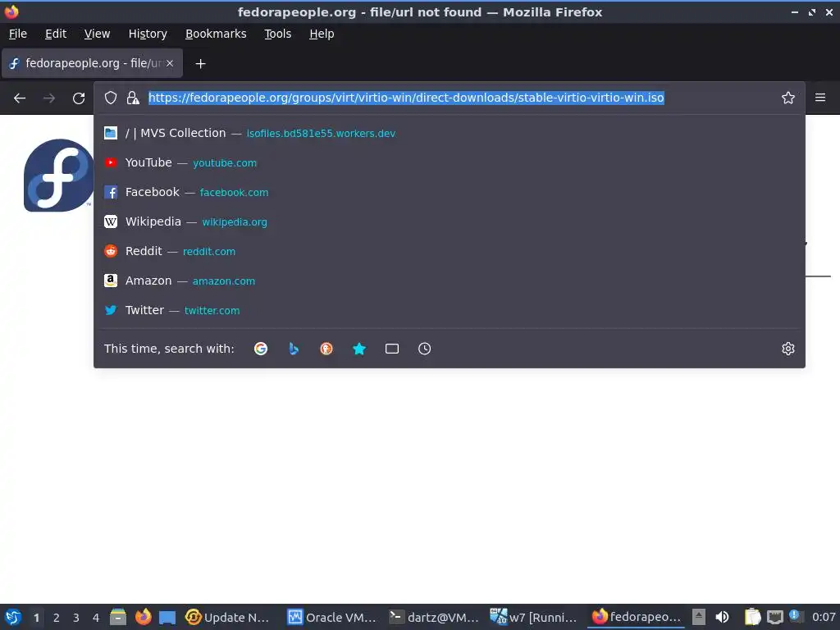Open the volume control tray icon
This screenshot has width=840, height=630.
(x=722, y=617)
